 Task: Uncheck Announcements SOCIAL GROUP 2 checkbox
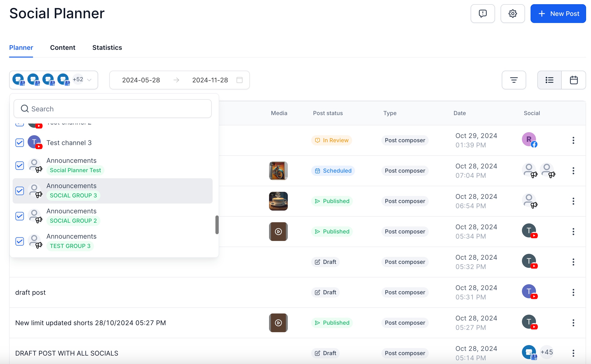(x=20, y=216)
